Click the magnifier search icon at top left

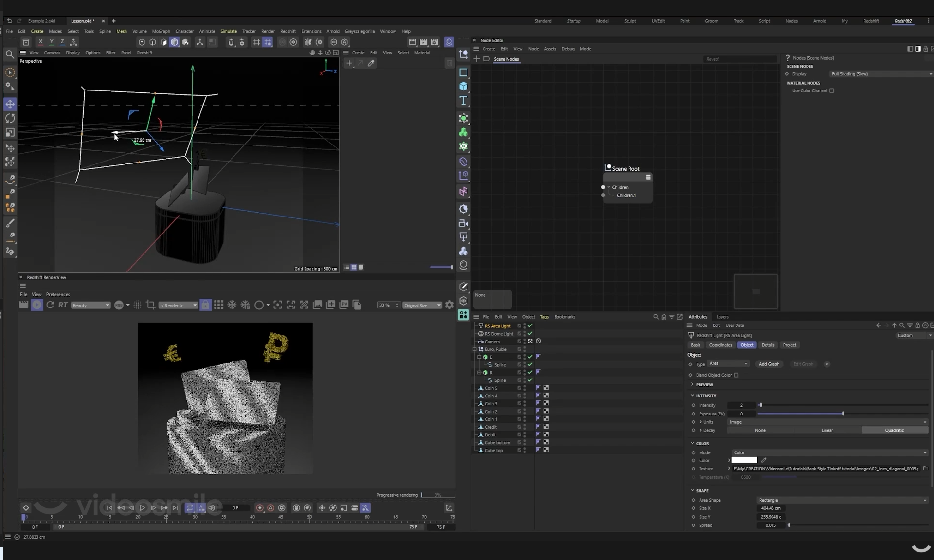[x=9, y=54]
